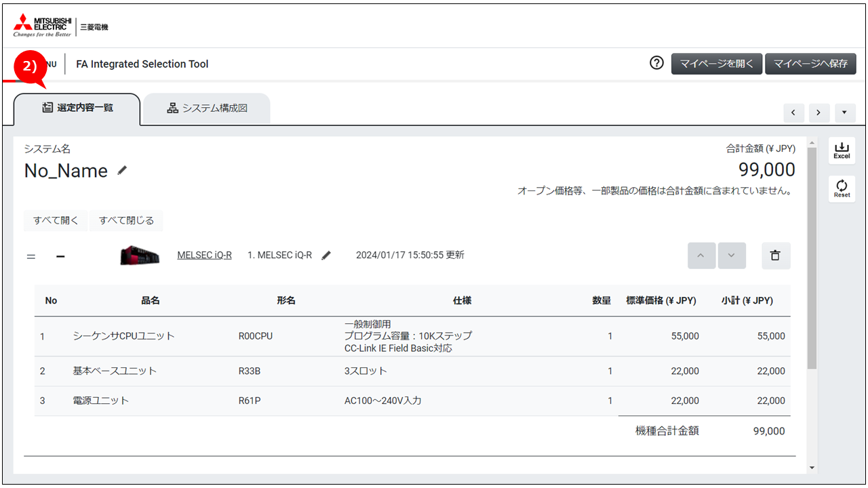The width and height of the screenshot is (868, 488).
Task: Click FA Integrated Selection Tool title
Action: (x=142, y=64)
